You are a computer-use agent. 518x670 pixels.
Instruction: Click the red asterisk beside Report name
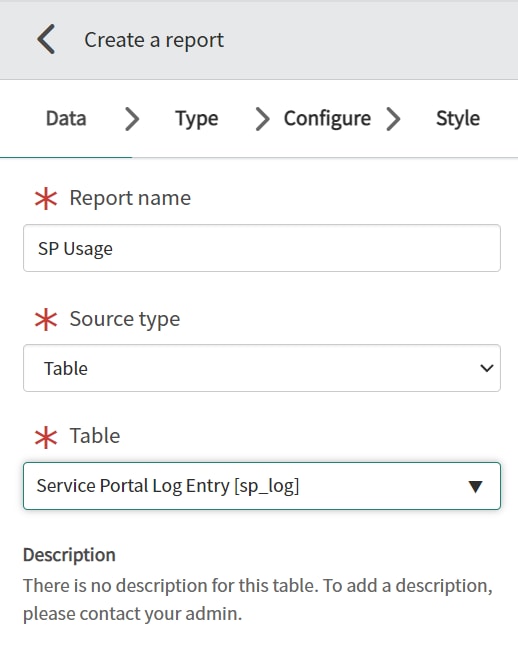tap(46, 199)
